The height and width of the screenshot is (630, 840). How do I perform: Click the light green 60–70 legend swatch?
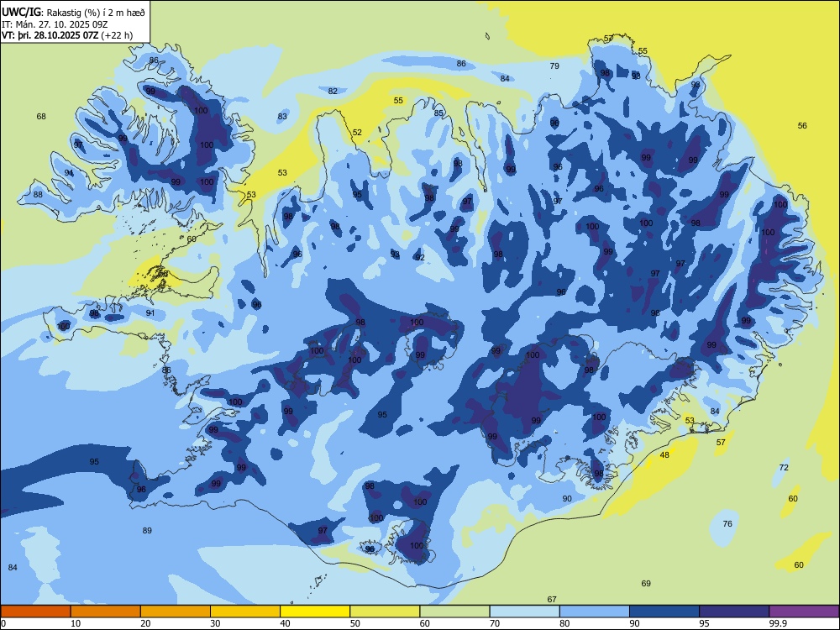454,612
